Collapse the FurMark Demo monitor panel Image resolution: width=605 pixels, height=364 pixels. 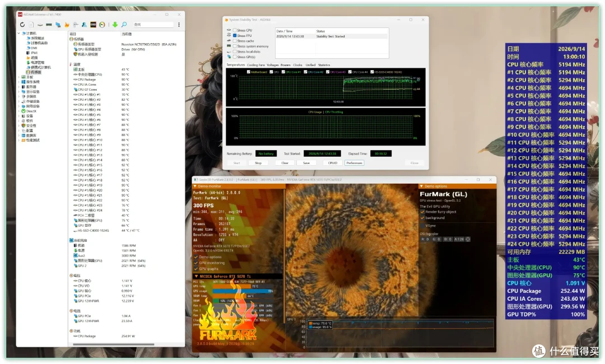click(195, 186)
